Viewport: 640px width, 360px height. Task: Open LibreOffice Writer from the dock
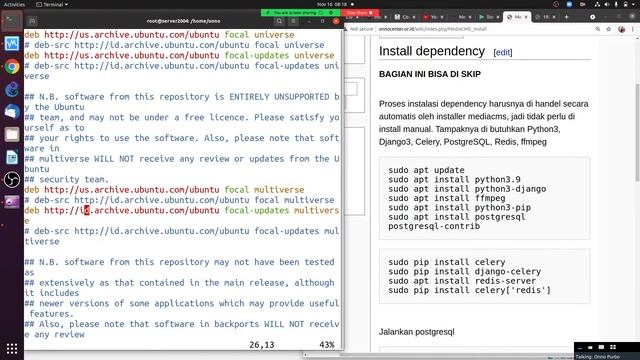(11, 157)
